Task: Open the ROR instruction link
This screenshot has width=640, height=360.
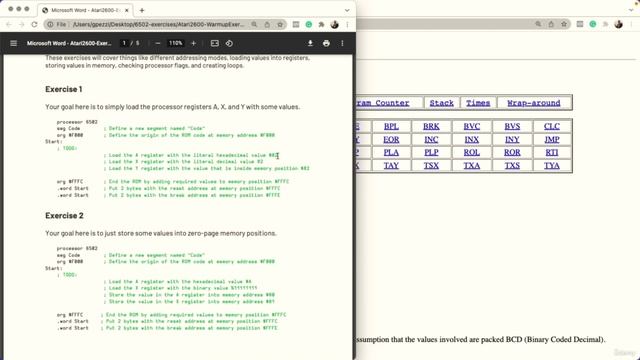Action: tap(512, 152)
